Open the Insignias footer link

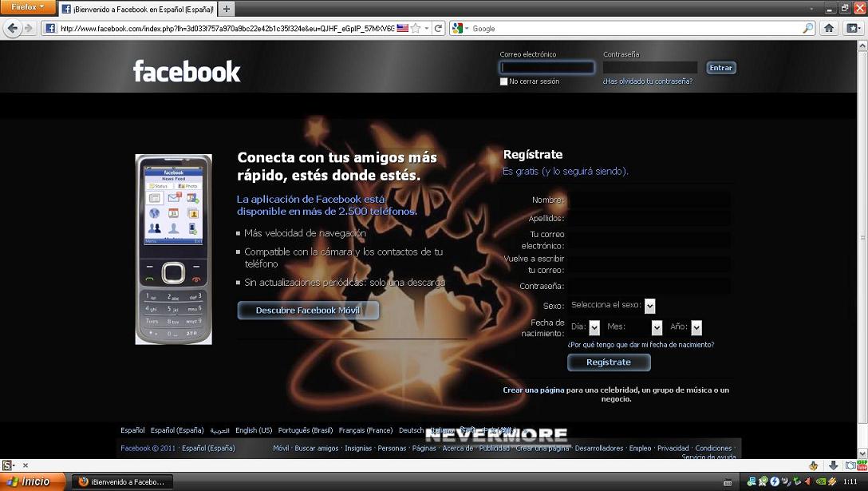click(x=358, y=449)
